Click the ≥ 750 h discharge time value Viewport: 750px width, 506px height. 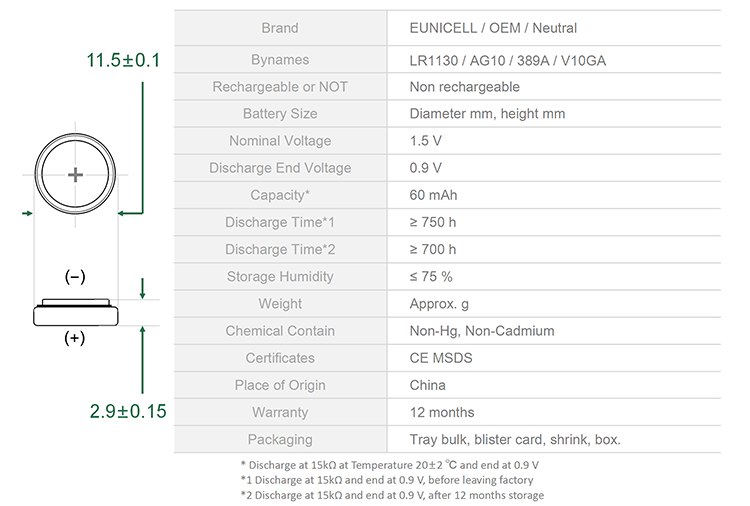click(433, 222)
